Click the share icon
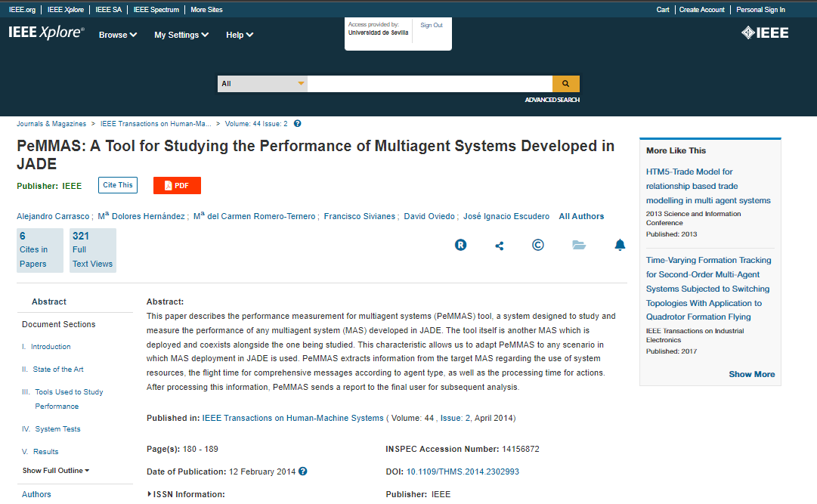The height and width of the screenshot is (504, 817). pyautogui.click(x=499, y=246)
